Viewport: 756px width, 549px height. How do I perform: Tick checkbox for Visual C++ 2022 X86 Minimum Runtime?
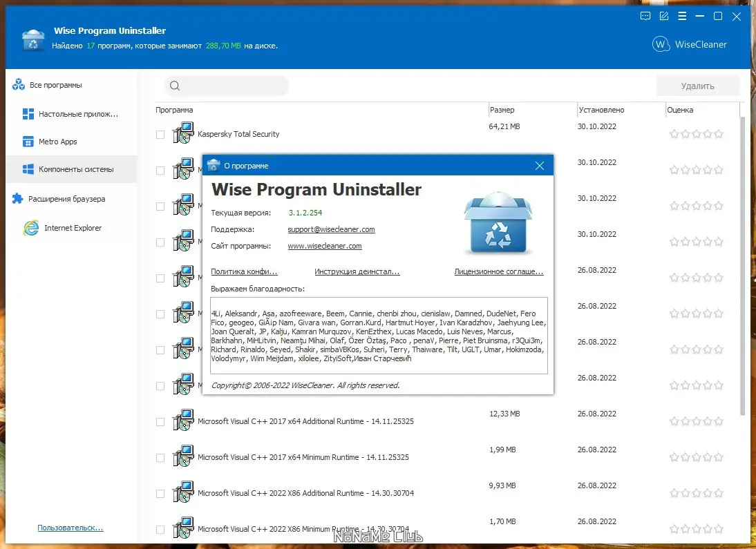(160, 530)
